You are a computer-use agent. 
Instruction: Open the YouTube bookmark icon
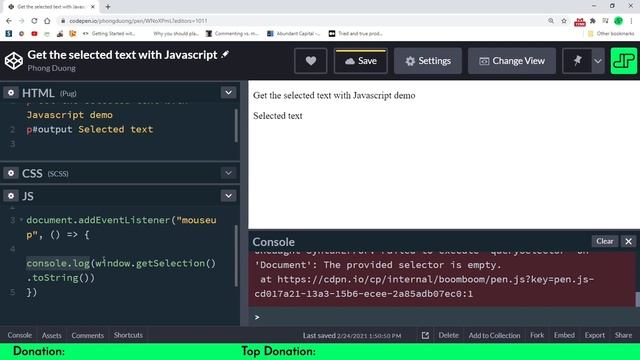(34, 33)
